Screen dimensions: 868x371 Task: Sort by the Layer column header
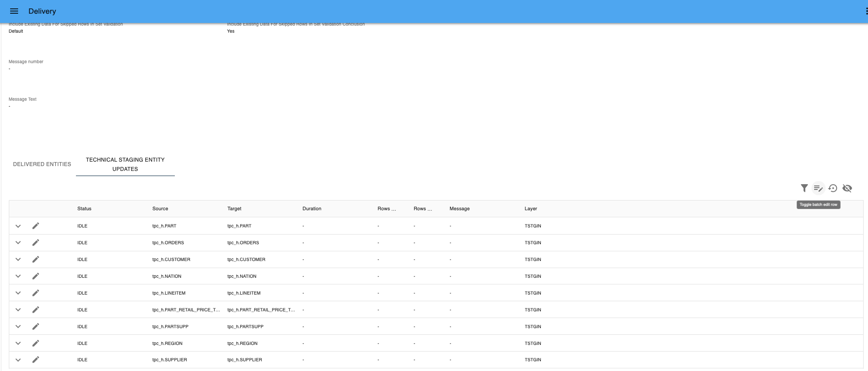tap(531, 209)
